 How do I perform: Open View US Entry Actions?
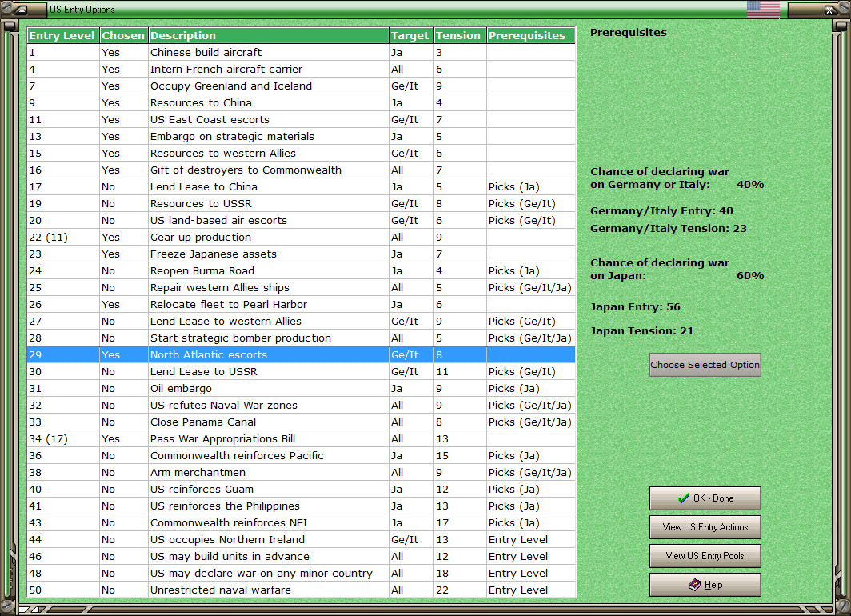705,527
